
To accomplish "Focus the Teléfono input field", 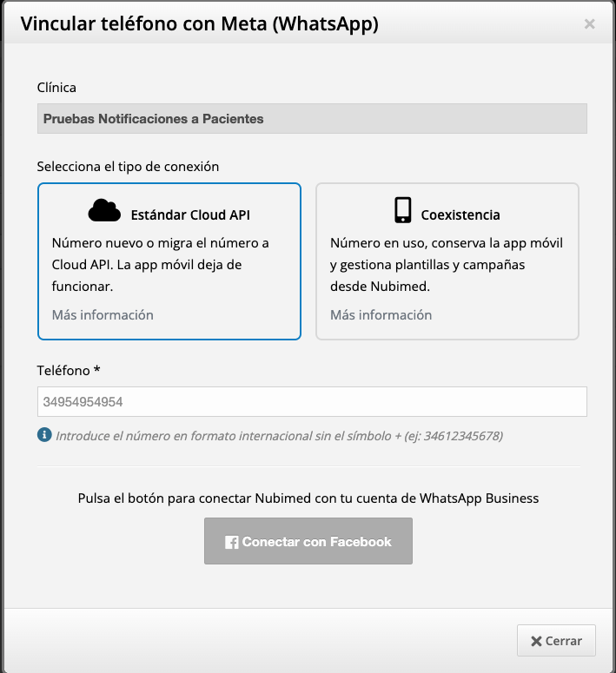I will pos(312,402).
